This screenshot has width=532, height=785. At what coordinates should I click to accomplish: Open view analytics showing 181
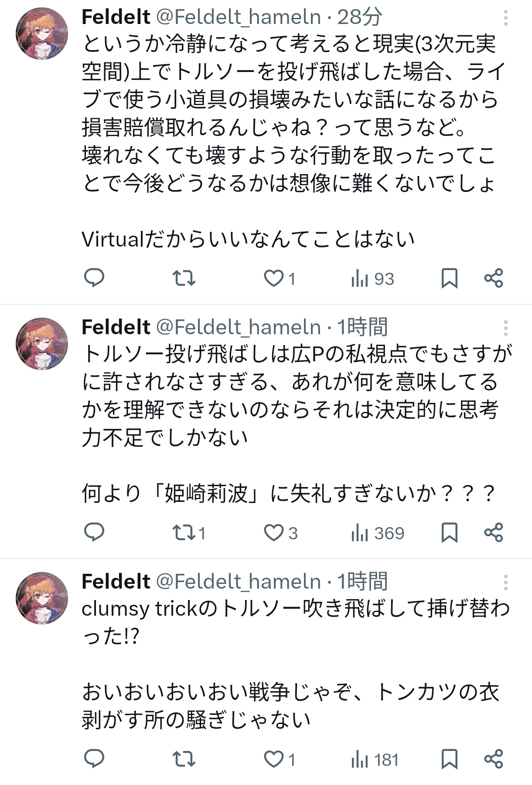tap(375, 760)
